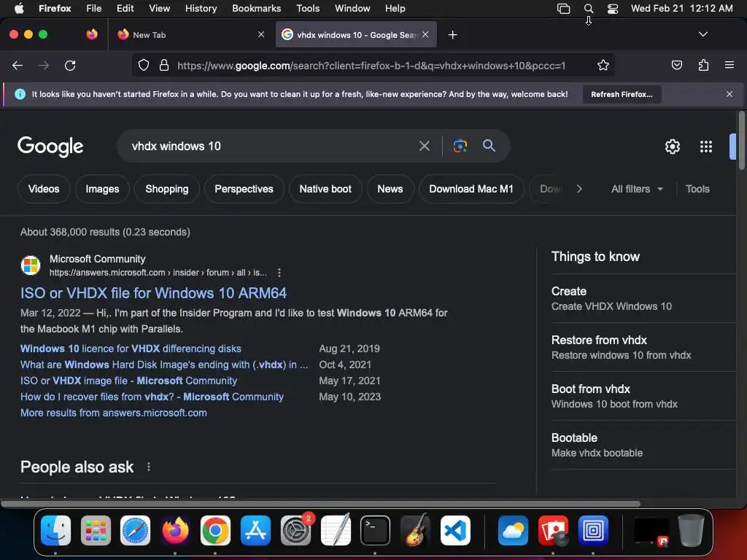The width and height of the screenshot is (747, 560).
Task: Open the Create VHDX Windows 10 item
Action: click(x=643, y=298)
